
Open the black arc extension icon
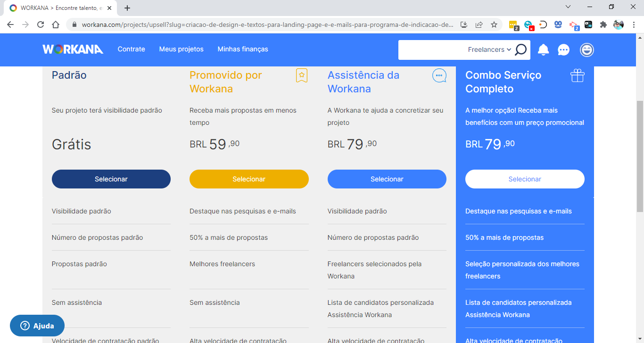pyautogui.click(x=543, y=24)
